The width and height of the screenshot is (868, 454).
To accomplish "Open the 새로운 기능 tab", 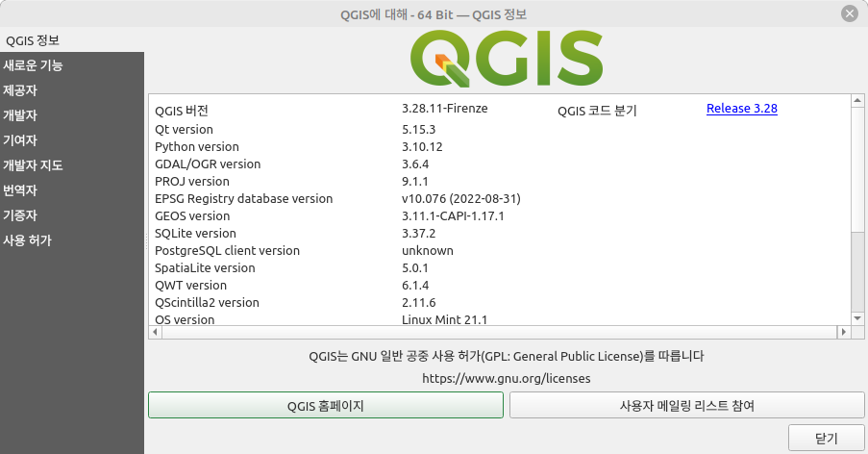I will pyautogui.click(x=72, y=65).
